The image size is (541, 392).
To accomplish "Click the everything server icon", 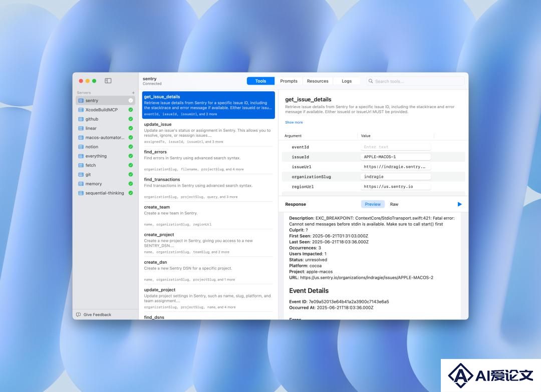I will click(x=81, y=156).
